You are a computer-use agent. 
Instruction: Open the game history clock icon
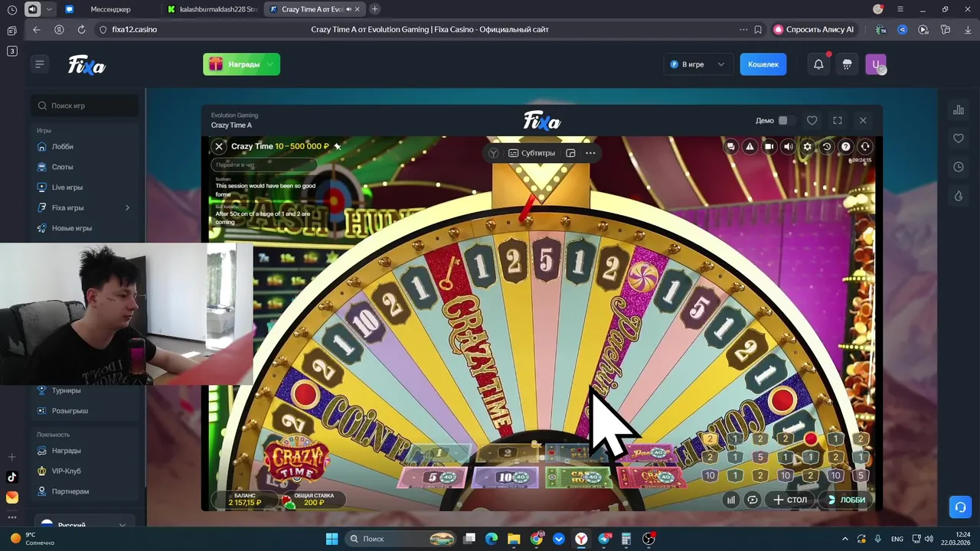tap(827, 146)
